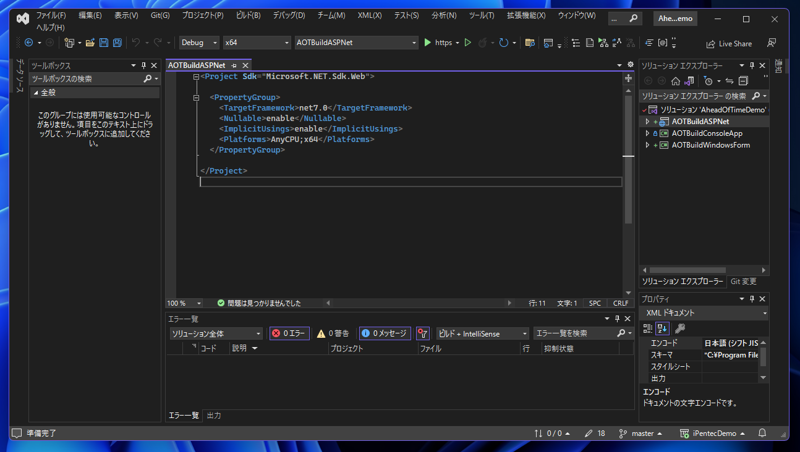
Task: Toggle pin on AOTBuildASPNet document tab
Action: click(234, 66)
